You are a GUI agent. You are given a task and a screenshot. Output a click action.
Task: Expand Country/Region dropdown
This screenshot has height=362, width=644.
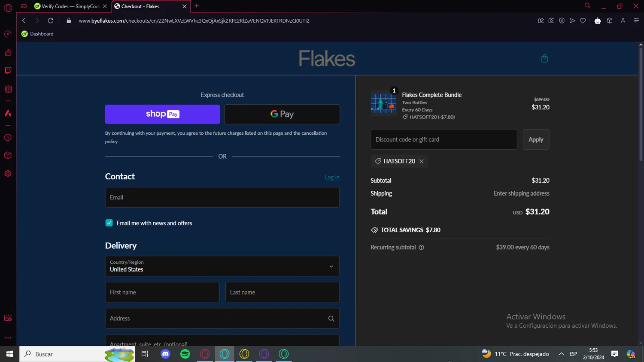[222, 266]
